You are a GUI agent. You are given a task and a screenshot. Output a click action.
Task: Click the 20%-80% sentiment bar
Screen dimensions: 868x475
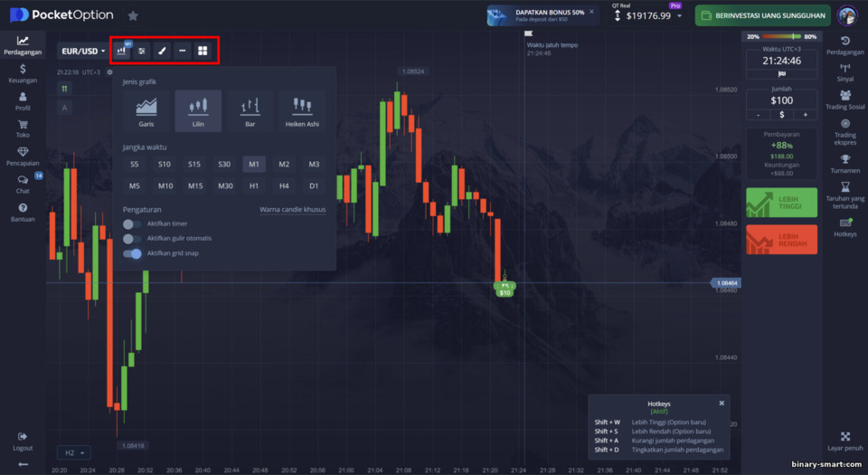coord(781,36)
